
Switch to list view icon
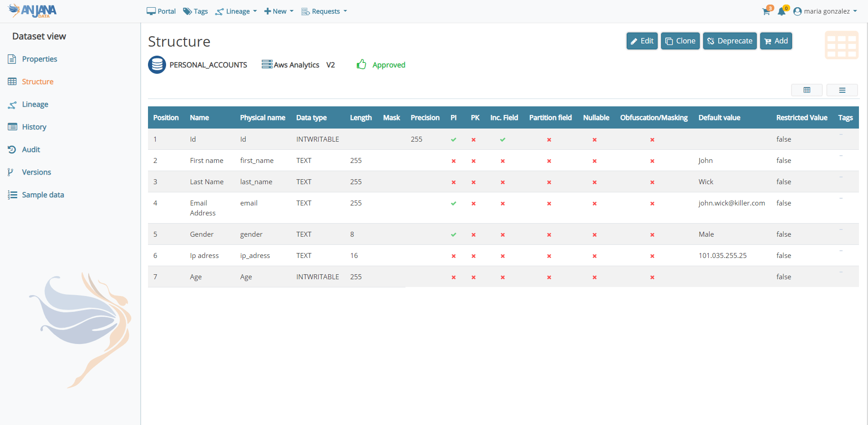[842, 90]
